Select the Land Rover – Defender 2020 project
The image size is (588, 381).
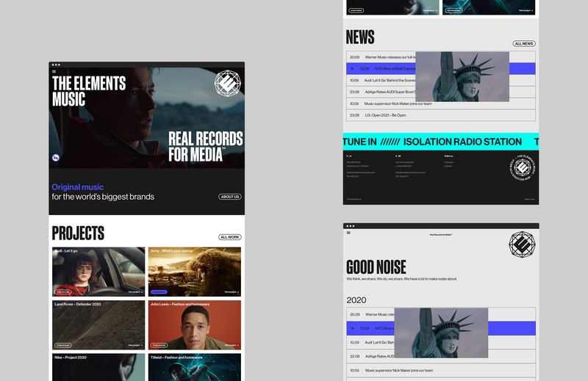(98, 324)
